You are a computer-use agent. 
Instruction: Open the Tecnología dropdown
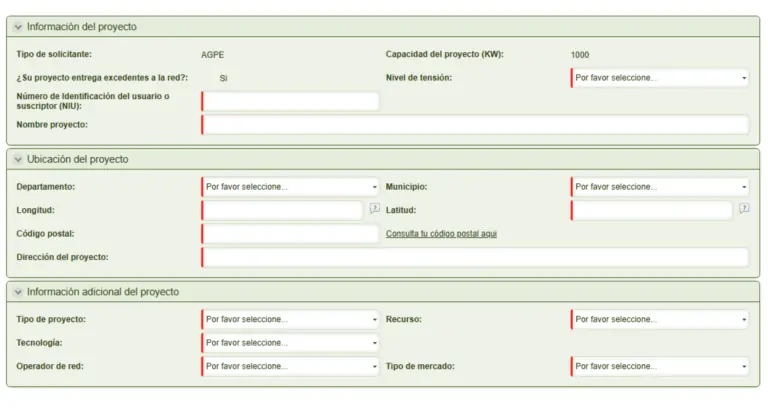tap(290, 343)
